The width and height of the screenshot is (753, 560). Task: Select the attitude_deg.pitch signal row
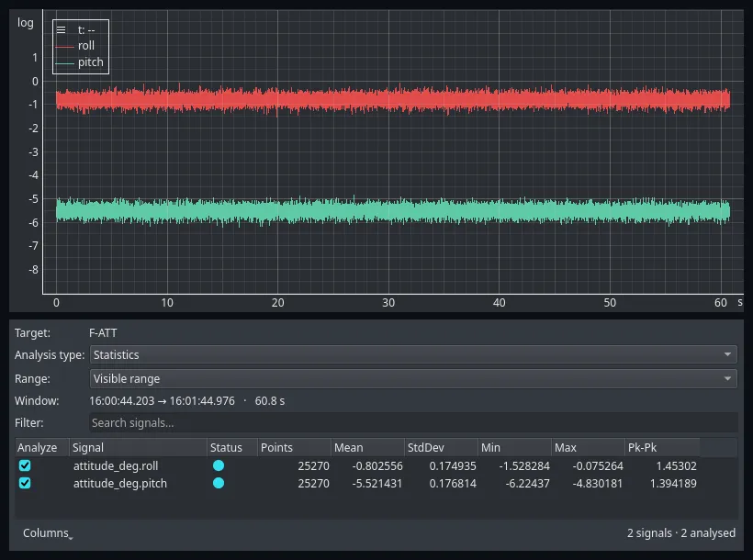[357, 483]
